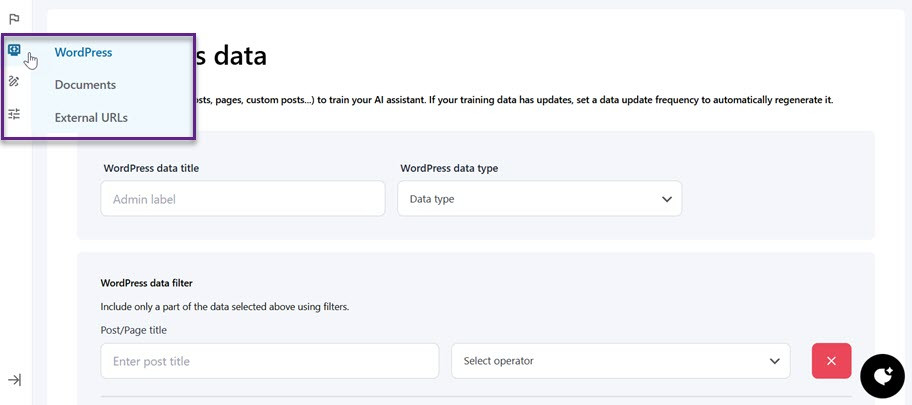
Task: Open the training data sidebar icon
Action: (15, 50)
